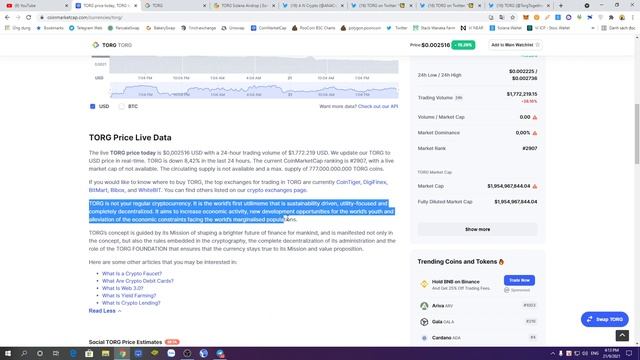The image size is (640, 360).
Task: Open the Chrome three-dot menu
Action: point(632,18)
